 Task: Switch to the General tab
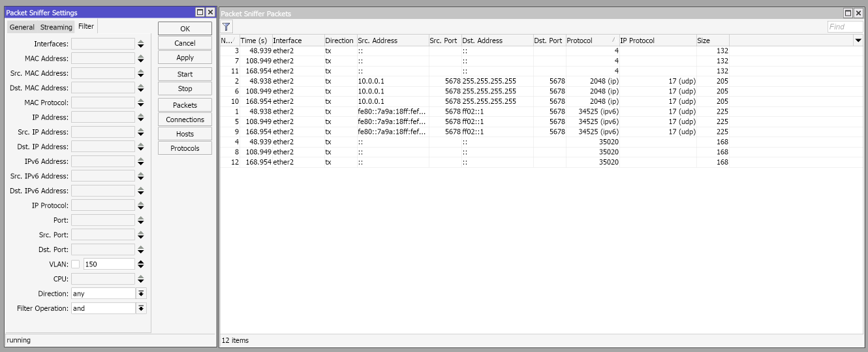click(x=22, y=27)
